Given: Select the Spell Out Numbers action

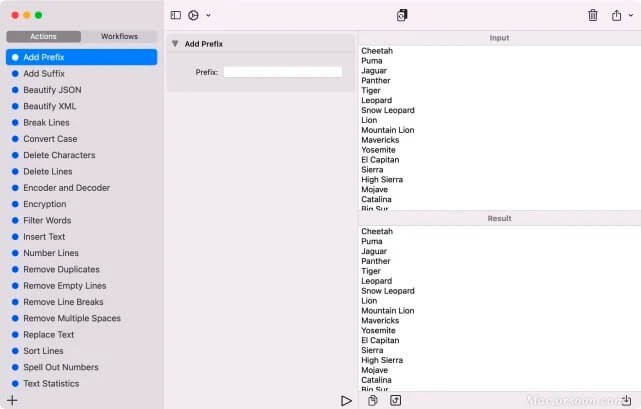Looking at the screenshot, I should click(81, 367).
